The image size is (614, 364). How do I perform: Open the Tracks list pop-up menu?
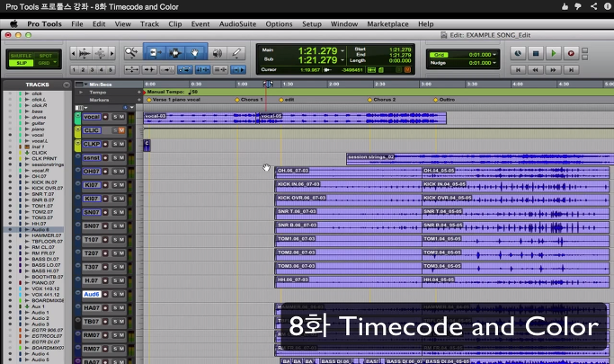tap(67, 84)
